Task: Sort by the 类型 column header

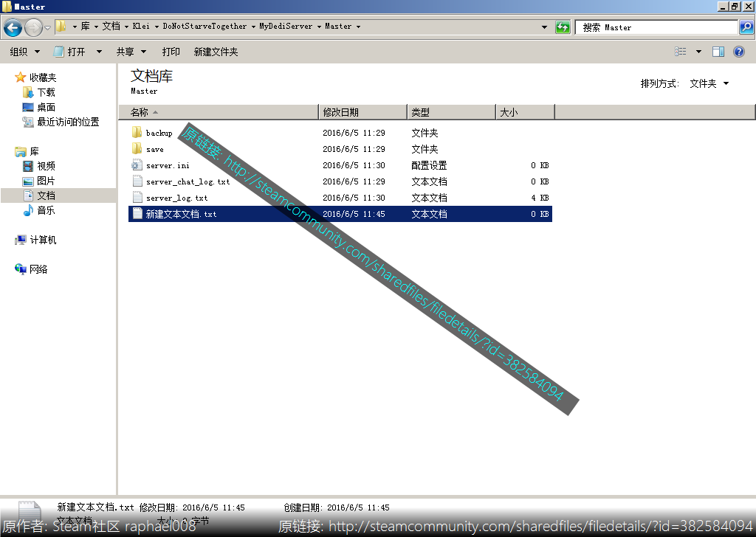Action: (452, 112)
